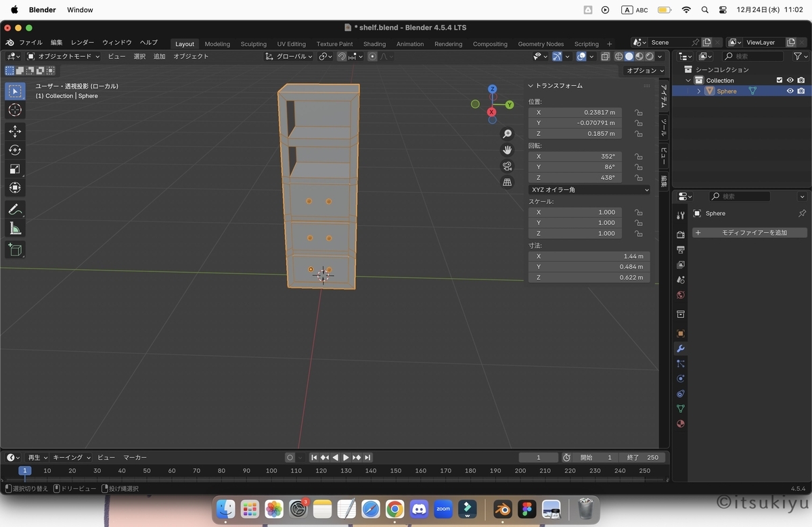Click the timeline end frame 250 field

tap(644, 457)
